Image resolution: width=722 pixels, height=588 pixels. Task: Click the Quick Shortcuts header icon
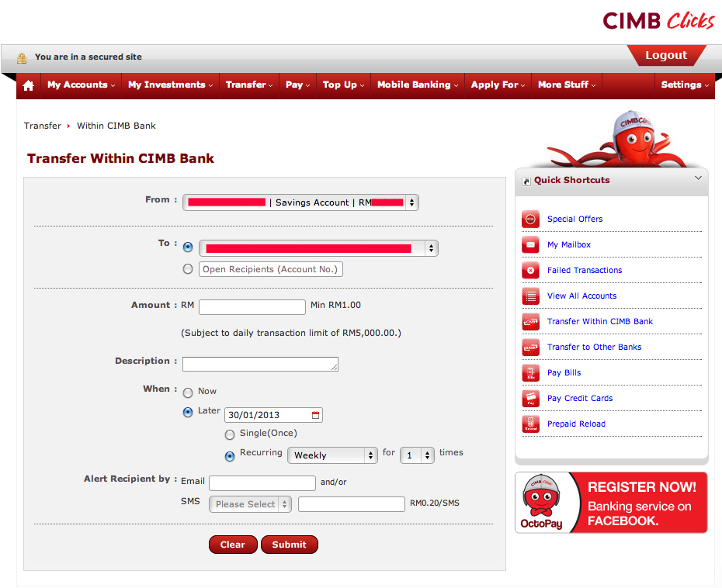526,182
